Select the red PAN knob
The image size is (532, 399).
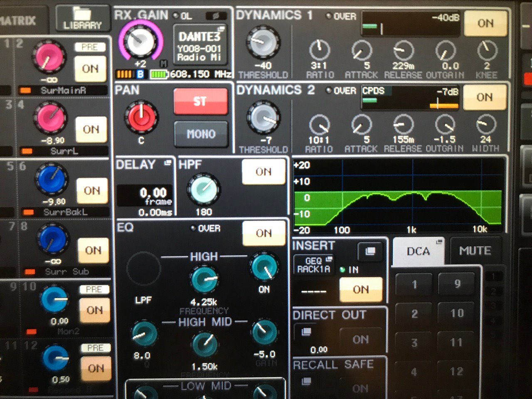pyautogui.click(x=141, y=117)
